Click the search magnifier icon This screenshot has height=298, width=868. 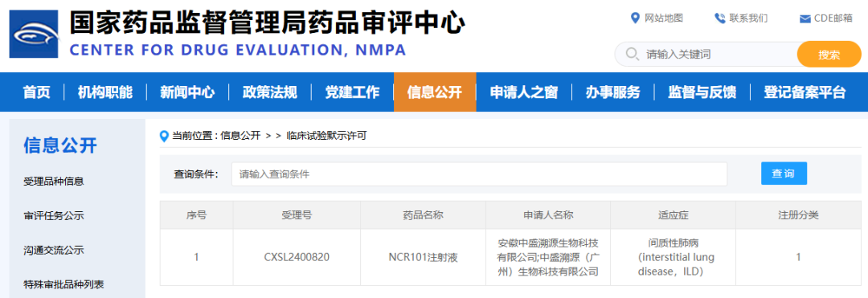632,54
